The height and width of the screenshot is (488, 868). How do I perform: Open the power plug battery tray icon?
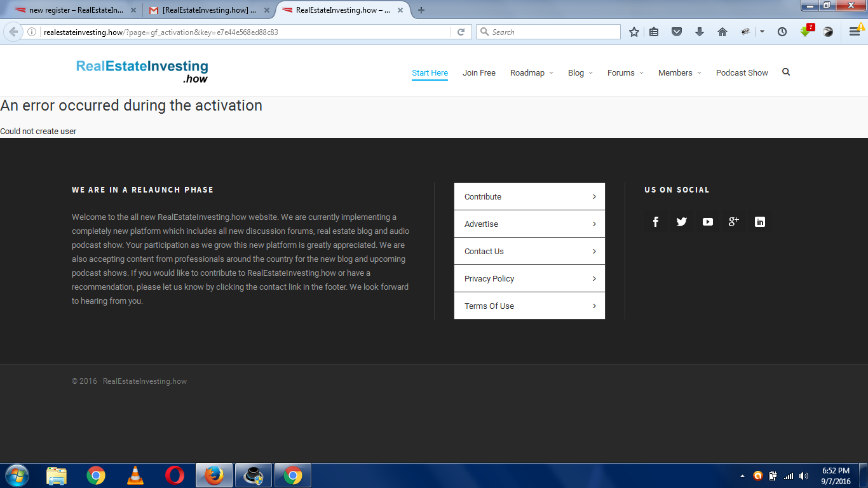[773, 476]
